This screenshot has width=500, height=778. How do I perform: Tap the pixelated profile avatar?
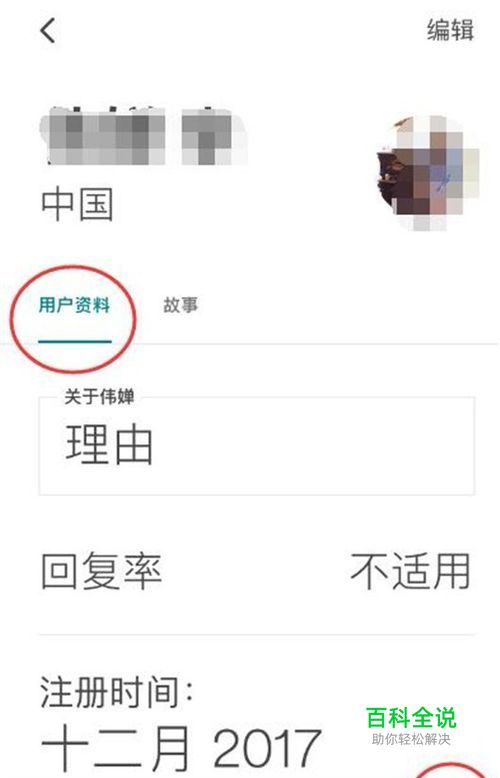(427, 173)
